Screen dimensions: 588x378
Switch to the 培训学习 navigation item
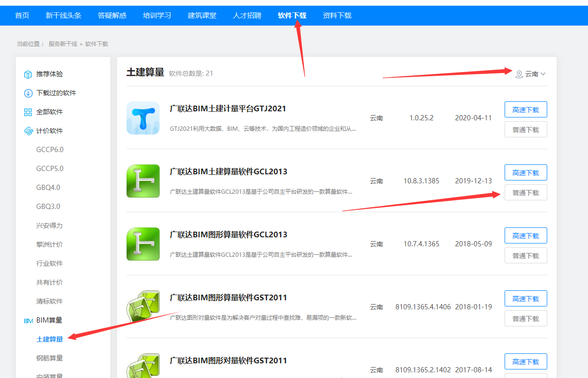click(x=157, y=16)
